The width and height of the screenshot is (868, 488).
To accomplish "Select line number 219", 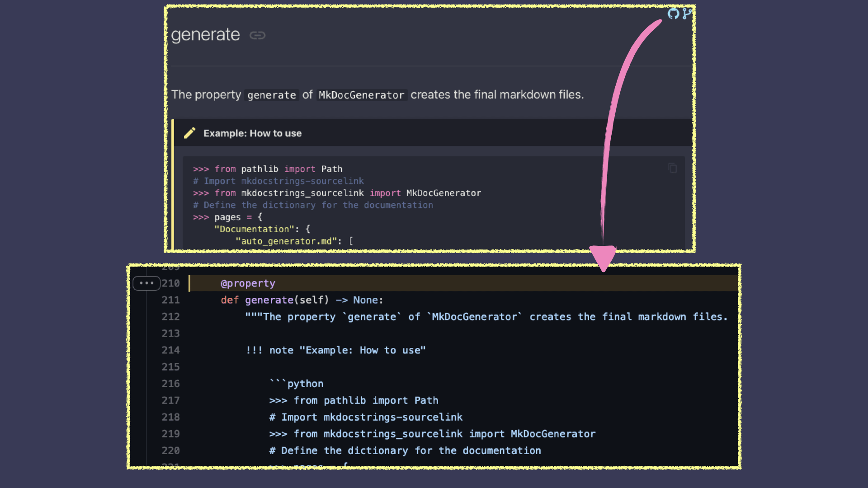I will click(170, 434).
